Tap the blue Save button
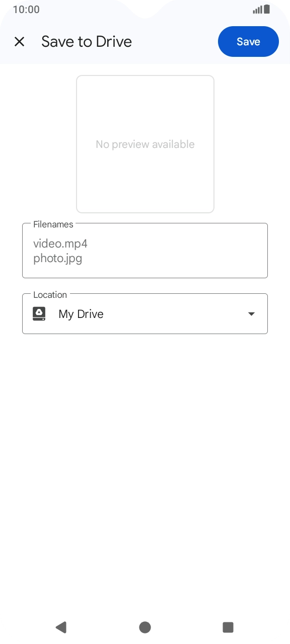This screenshot has width=290, height=644. (x=248, y=42)
